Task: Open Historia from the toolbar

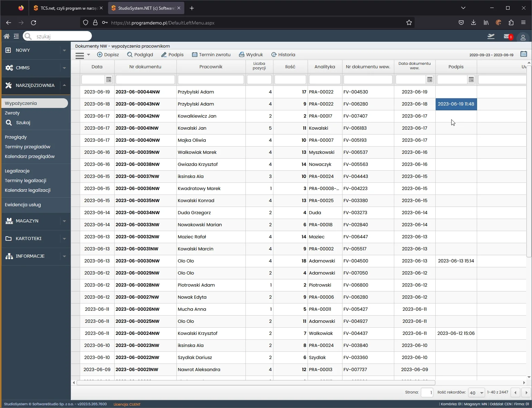Action: point(283,54)
